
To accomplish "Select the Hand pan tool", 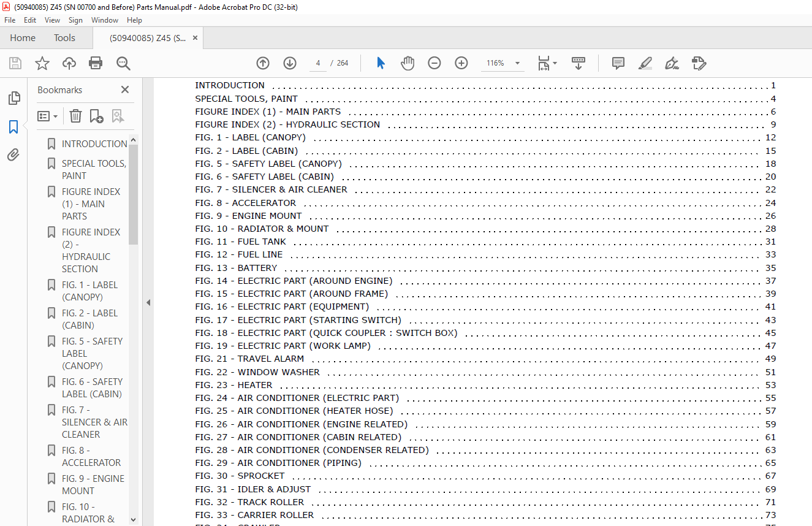I will pos(408,63).
